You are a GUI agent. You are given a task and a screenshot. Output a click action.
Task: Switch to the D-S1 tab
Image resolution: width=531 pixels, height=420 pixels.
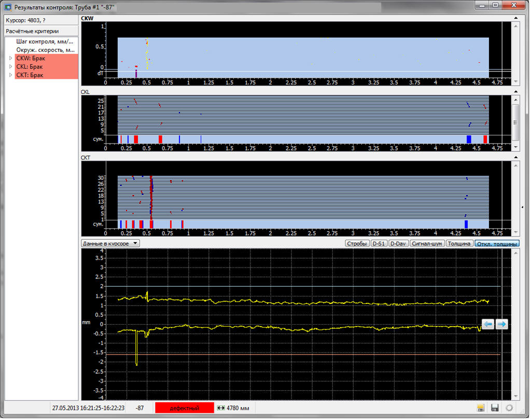point(380,245)
